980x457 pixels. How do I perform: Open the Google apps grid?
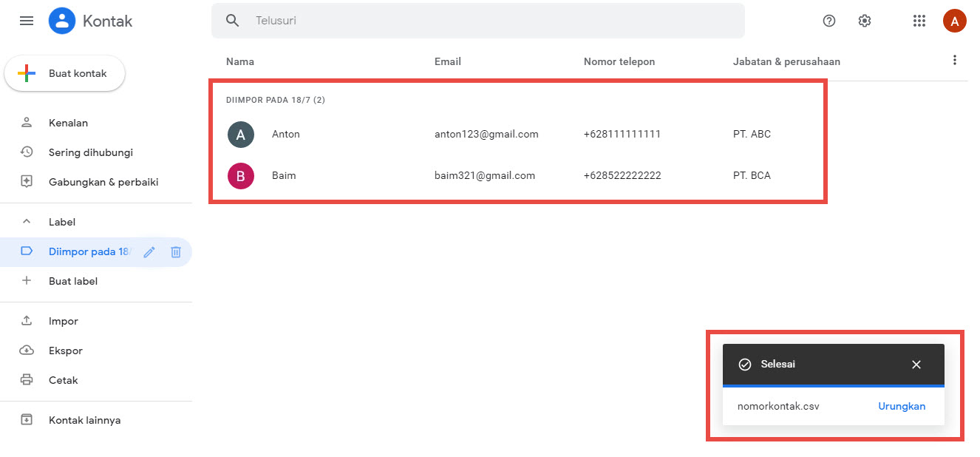coord(919,21)
